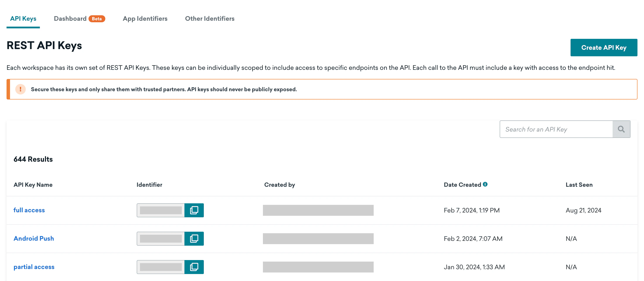Switch to the API Keys tab
Image resolution: width=644 pixels, height=281 pixels.
point(23,19)
